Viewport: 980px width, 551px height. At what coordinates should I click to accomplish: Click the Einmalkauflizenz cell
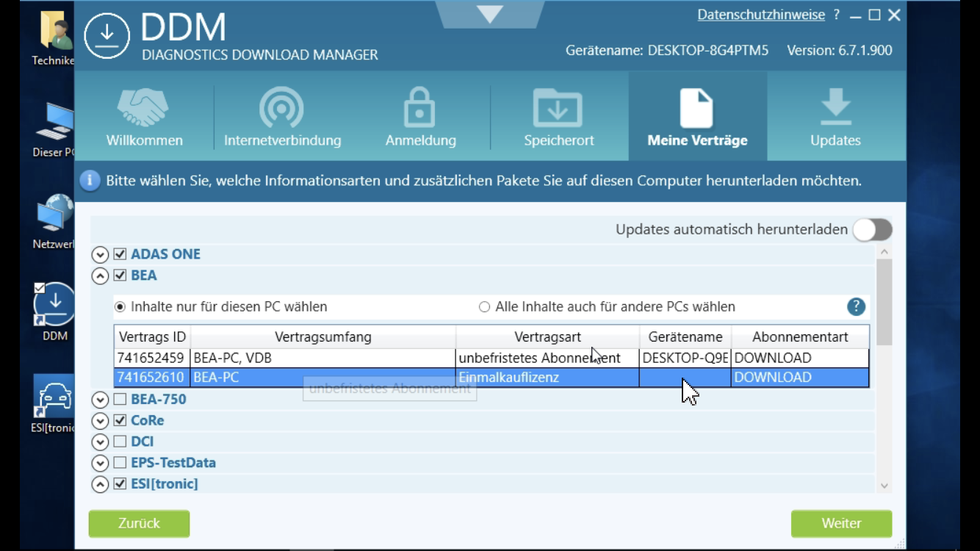coord(547,377)
